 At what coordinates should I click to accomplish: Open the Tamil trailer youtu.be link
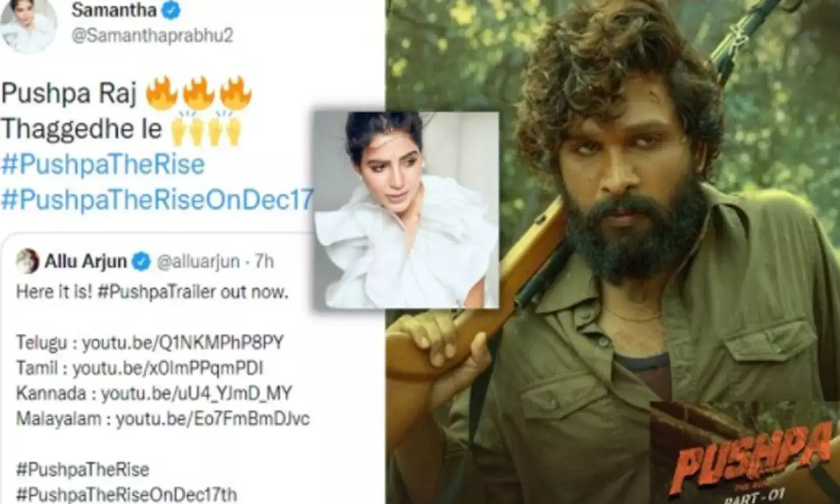click(x=168, y=368)
